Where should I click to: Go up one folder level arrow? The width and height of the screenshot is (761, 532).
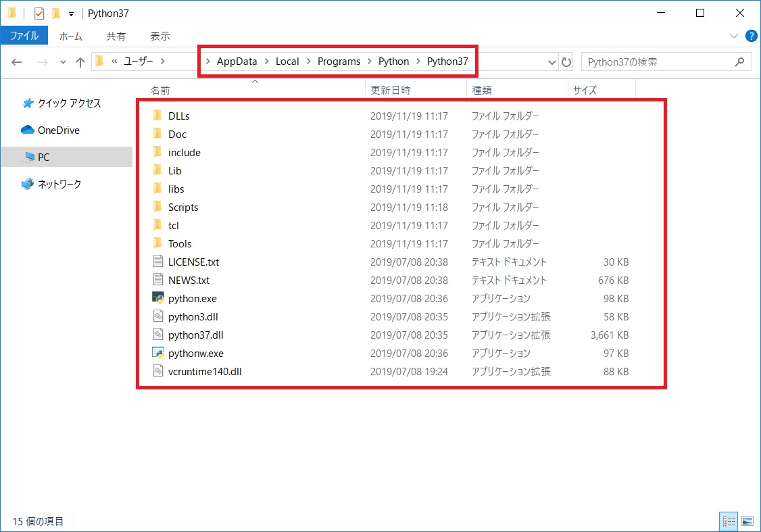(x=80, y=62)
